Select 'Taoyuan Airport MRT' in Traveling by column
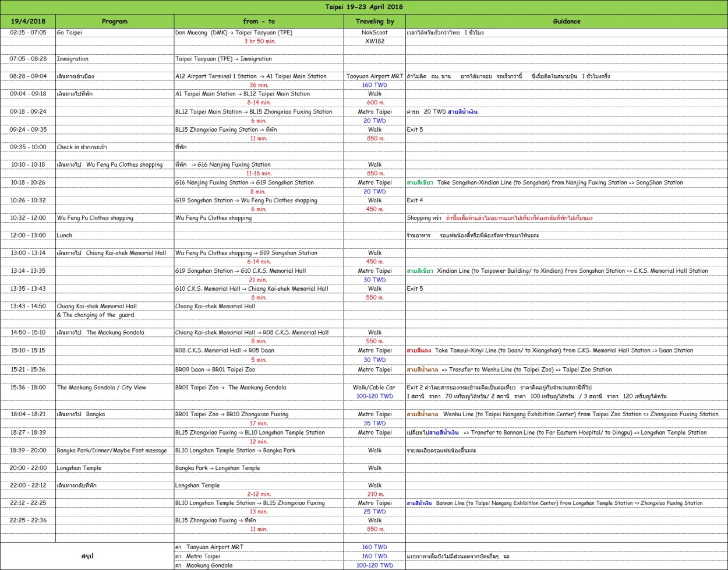The width and height of the screenshot is (728, 570). [374, 76]
